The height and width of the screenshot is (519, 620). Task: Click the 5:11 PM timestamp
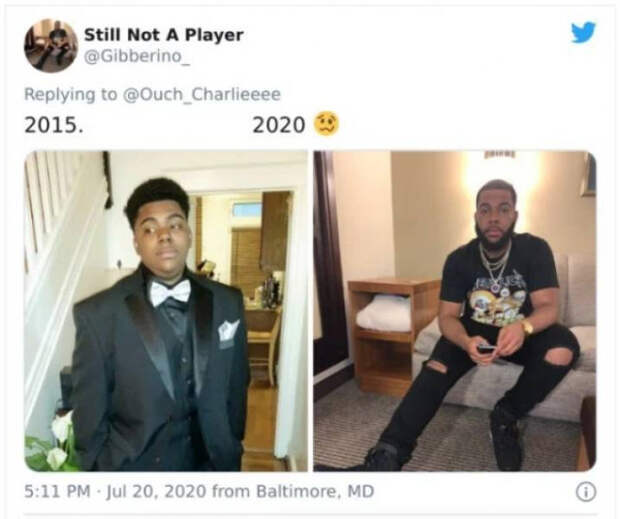click(57, 492)
